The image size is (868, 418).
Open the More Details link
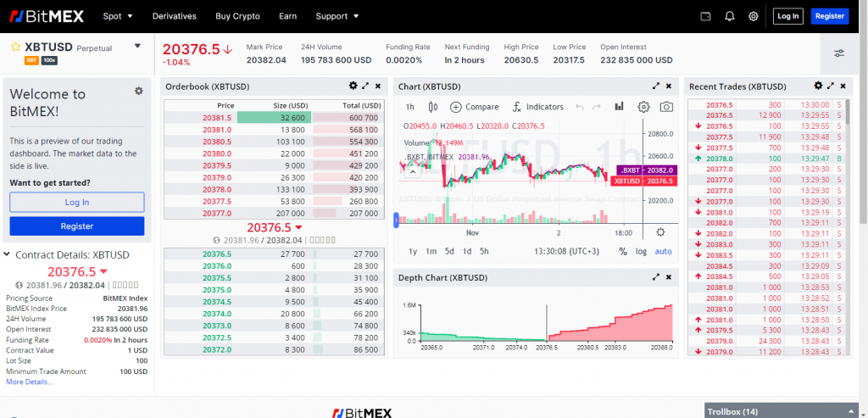coord(30,382)
